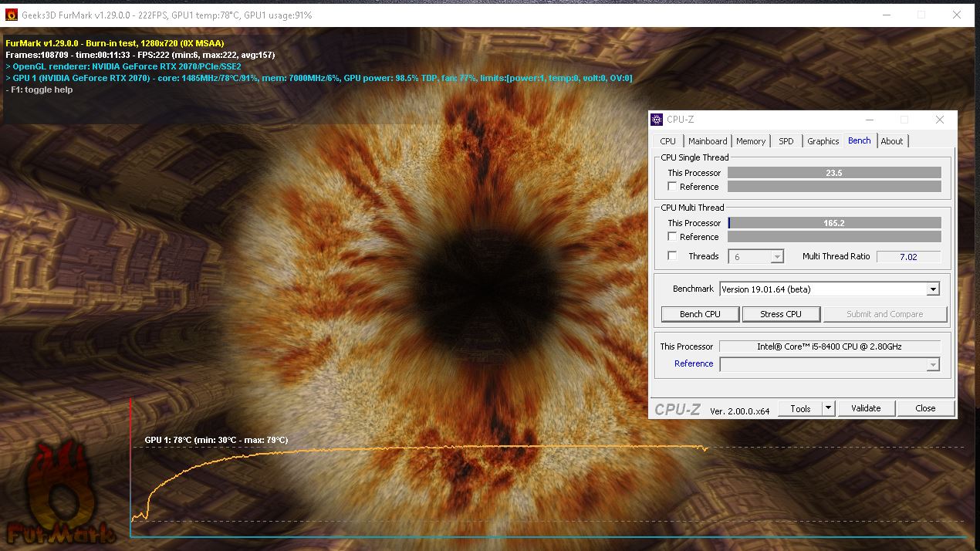Screen dimensions: 980x551
Task: Click the FurMark app icon in title bar
Action: tap(12, 15)
